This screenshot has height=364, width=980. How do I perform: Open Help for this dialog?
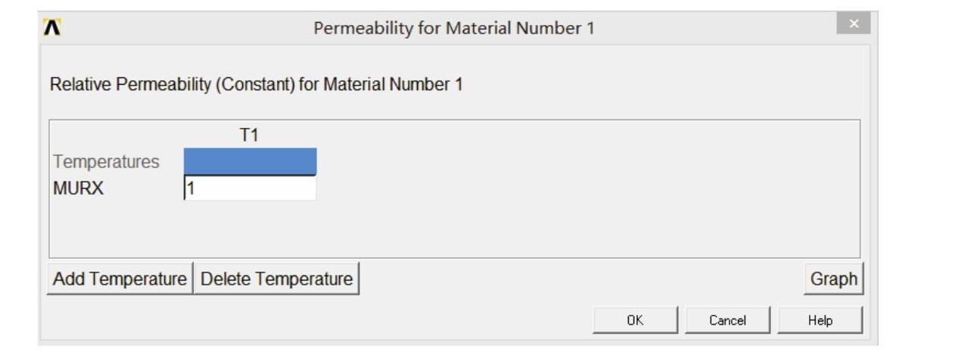820,320
